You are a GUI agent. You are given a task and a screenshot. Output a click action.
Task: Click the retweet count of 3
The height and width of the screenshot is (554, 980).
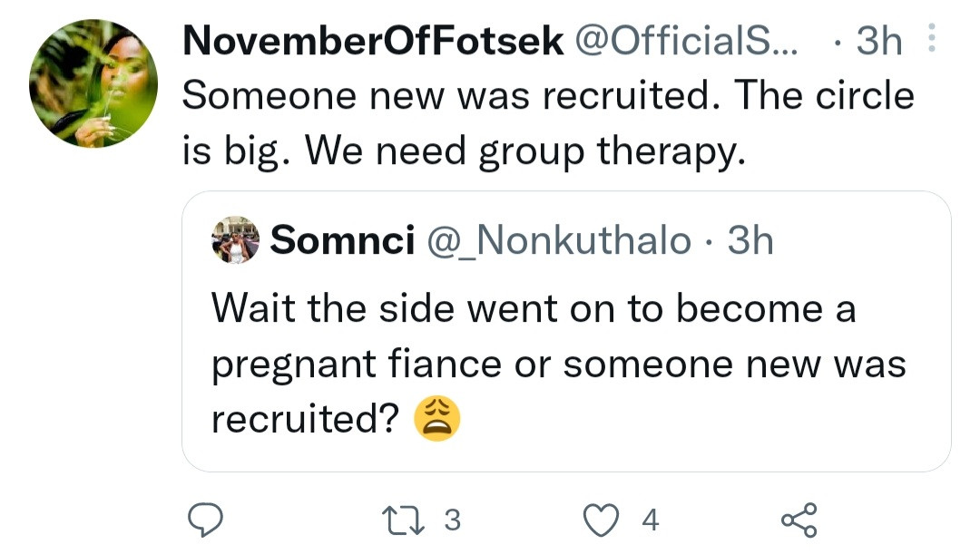[x=453, y=520]
